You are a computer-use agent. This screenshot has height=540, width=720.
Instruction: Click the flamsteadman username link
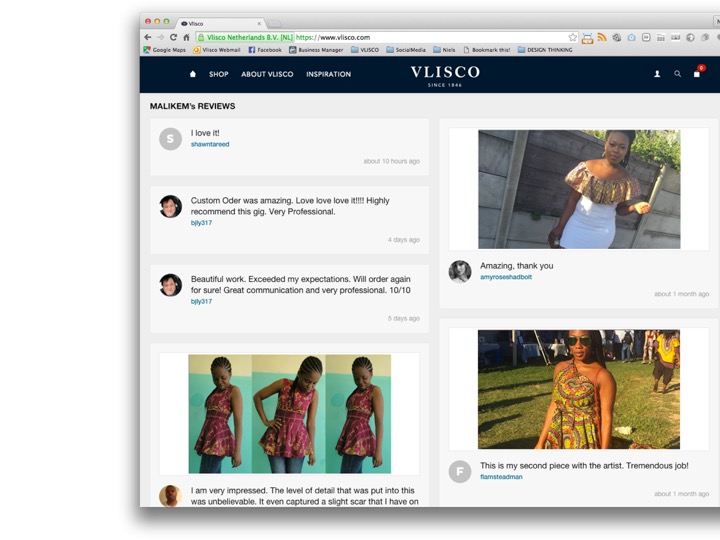coord(501,477)
